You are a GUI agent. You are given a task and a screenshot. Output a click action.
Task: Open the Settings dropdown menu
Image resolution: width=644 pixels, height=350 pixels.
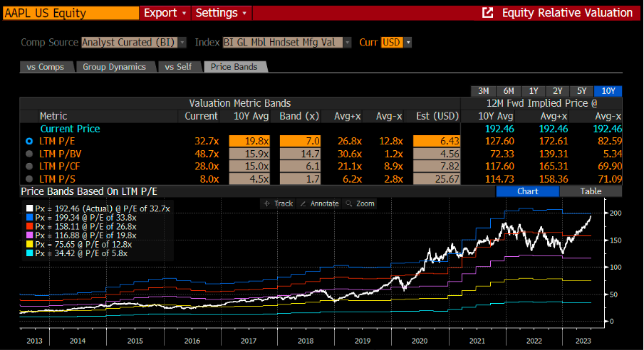[x=222, y=13]
